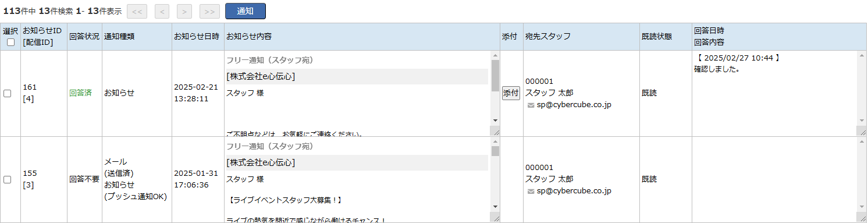Click the date 2025-02-21 13:28:11
Image resolution: width=868 pixels, height=223 pixels.
coord(196,93)
